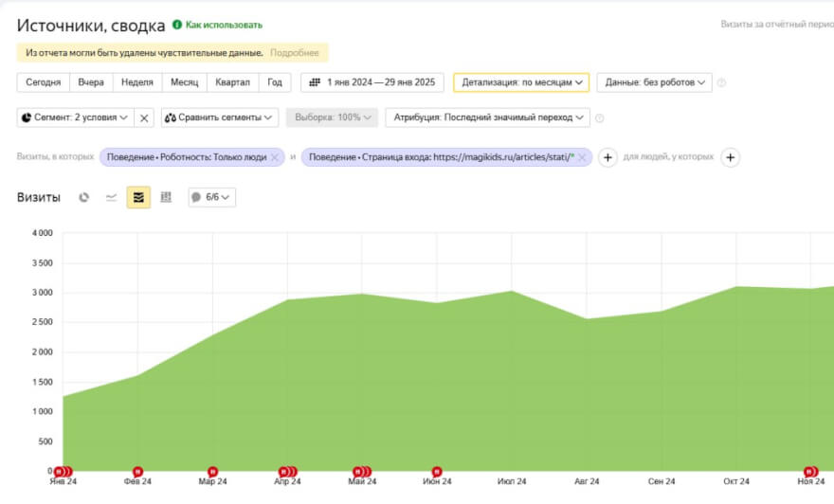Expand the 'Детализация: по месяцам' dropdown
This screenshot has width=834, height=504.
coord(521,82)
